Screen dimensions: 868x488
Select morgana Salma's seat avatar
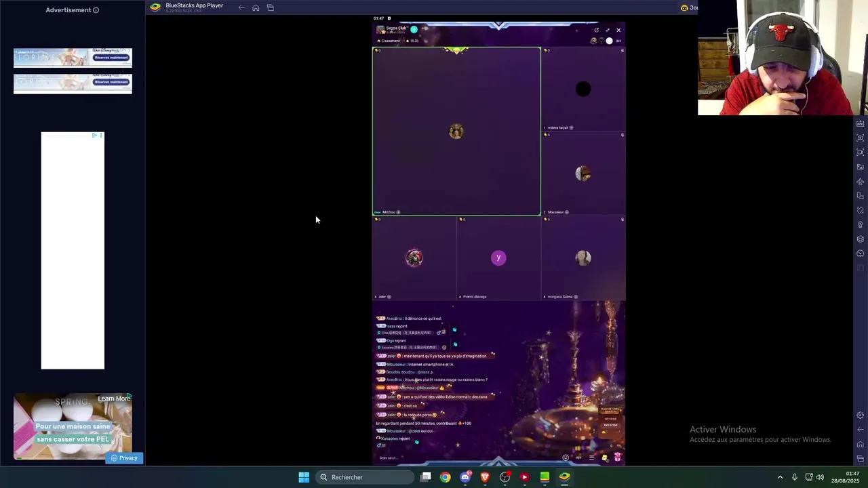click(x=583, y=258)
